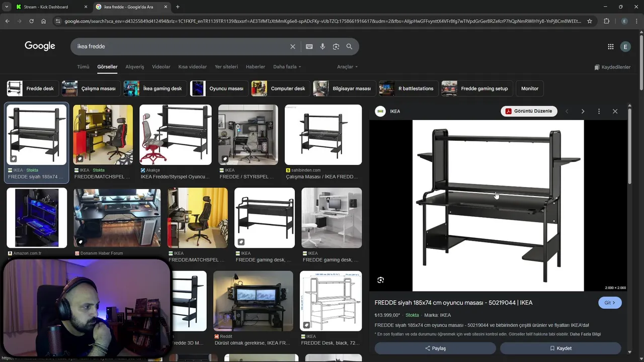Click the Görüntü Düzenle button

coord(529,111)
